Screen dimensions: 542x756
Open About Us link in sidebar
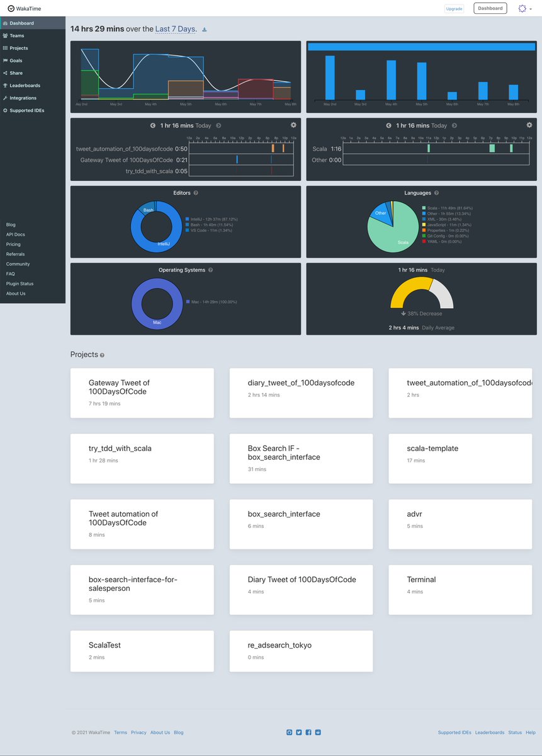point(16,294)
